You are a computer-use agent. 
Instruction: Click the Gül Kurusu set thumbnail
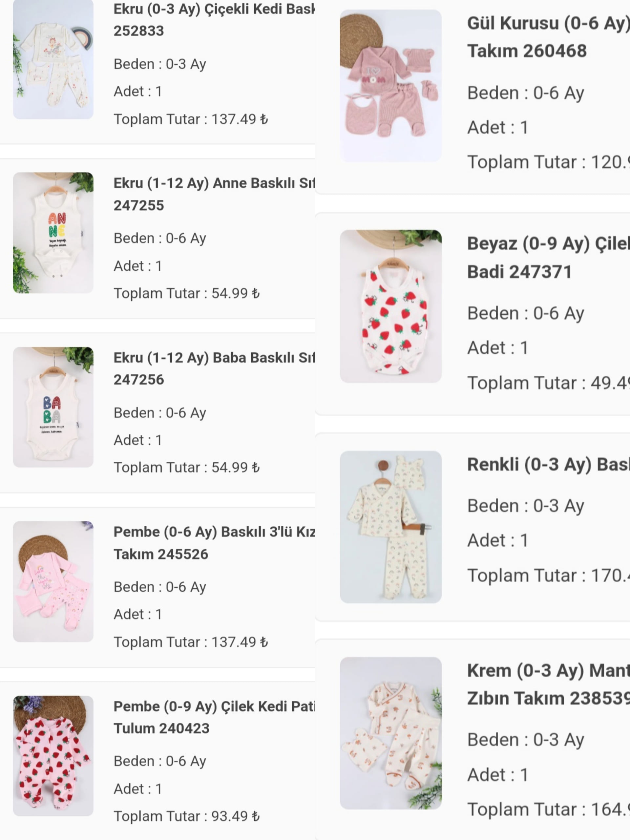[390, 85]
